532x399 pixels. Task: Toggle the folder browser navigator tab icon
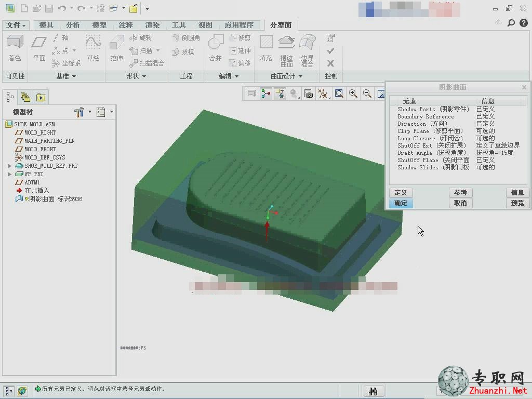(x=25, y=97)
